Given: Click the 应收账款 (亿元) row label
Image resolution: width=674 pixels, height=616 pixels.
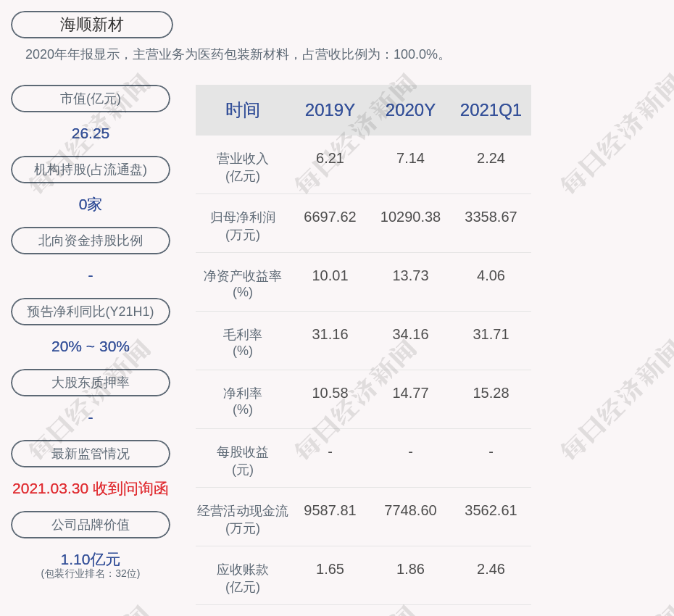Looking at the screenshot, I should [243, 578].
